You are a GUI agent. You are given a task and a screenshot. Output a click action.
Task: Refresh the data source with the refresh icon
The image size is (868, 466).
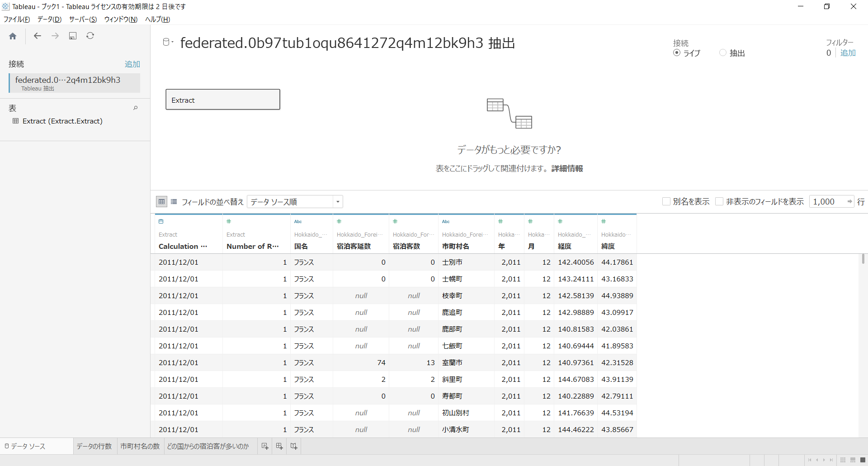(90, 36)
